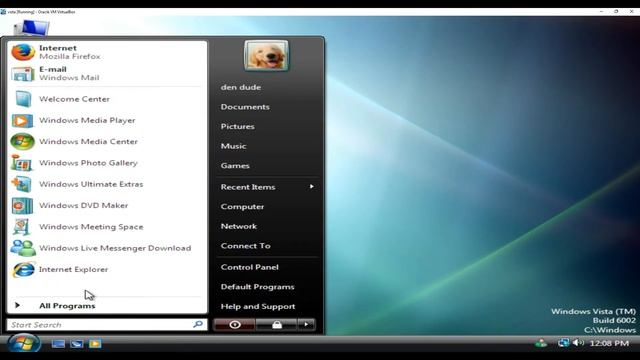
Task: Click the Windows Mail text label
Action: tap(69, 78)
